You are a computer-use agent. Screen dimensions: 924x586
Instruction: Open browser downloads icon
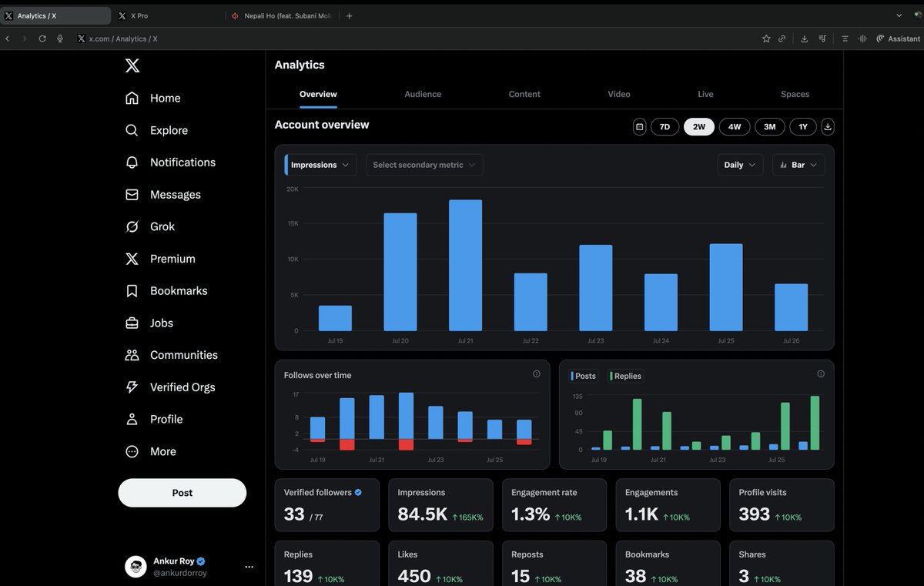804,39
